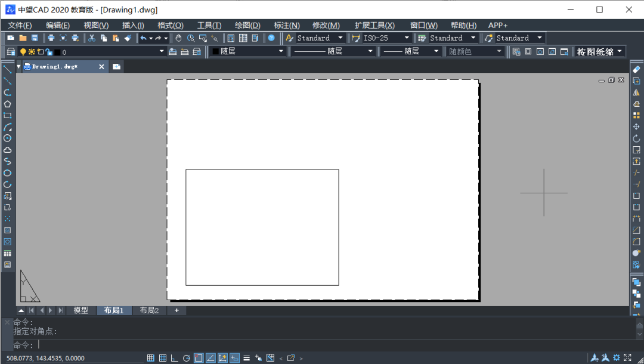Switch to the 布局2 layout tab
644x364 pixels.
[x=149, y=310]
